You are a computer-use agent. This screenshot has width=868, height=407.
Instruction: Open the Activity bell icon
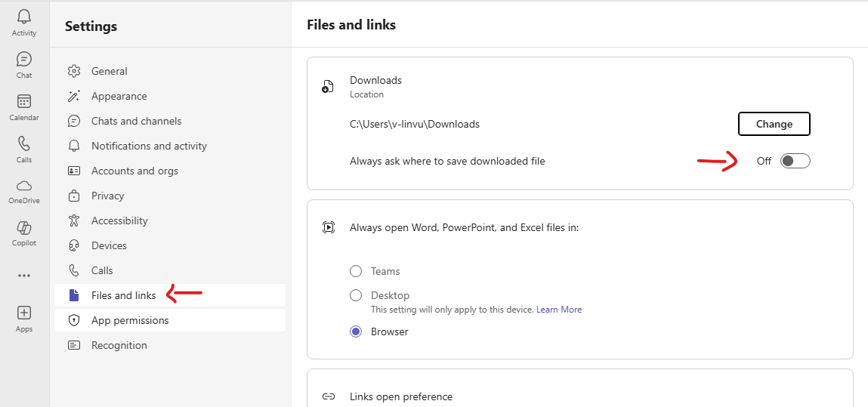pos(24,17)
